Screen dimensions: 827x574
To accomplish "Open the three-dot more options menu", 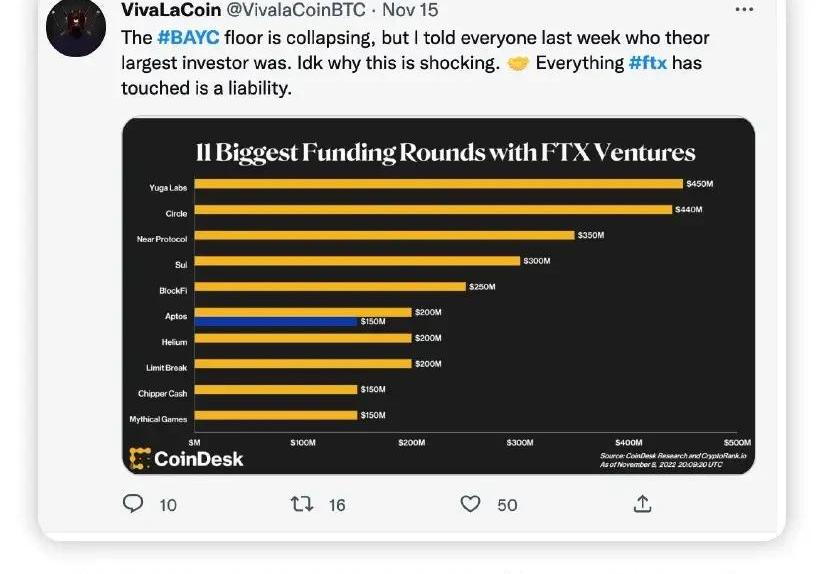I will 744,9.
